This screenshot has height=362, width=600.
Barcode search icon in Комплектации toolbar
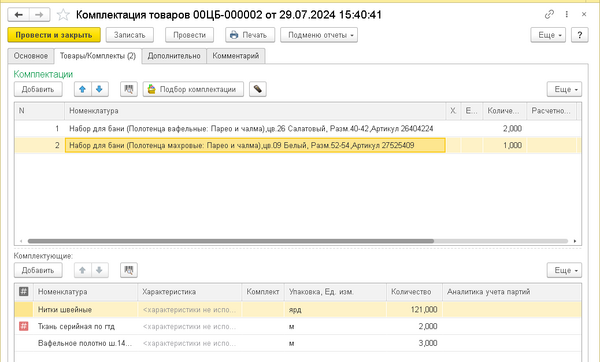(x=129, y=89)
